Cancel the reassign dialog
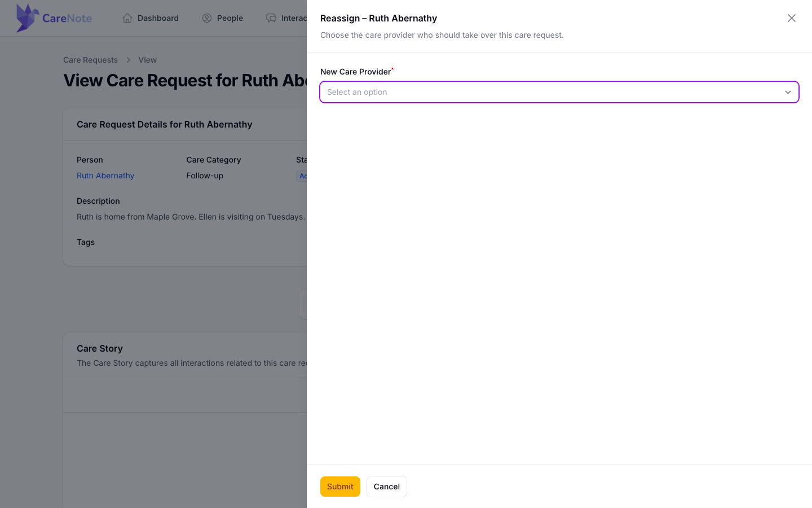 click(x=387, y=487)
